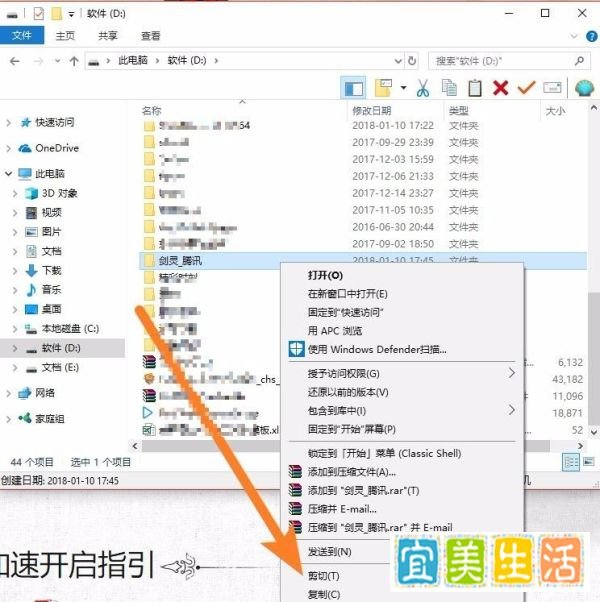This screenshot has width=600, height=602.
Task: Click the orange checkmark Properties icon
Action: [526, 88]
